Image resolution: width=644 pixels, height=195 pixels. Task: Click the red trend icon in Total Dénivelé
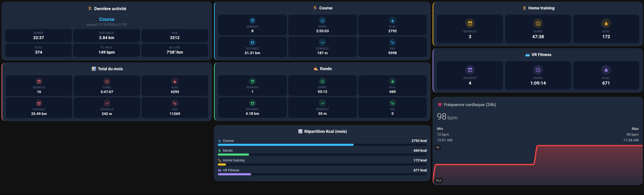[x=107, y=103]
